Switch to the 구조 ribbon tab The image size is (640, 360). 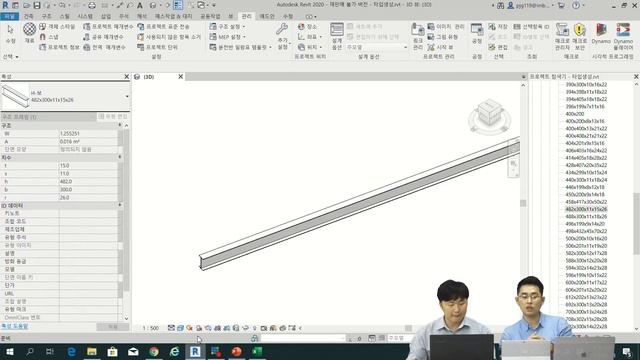[x=47, y=16]
